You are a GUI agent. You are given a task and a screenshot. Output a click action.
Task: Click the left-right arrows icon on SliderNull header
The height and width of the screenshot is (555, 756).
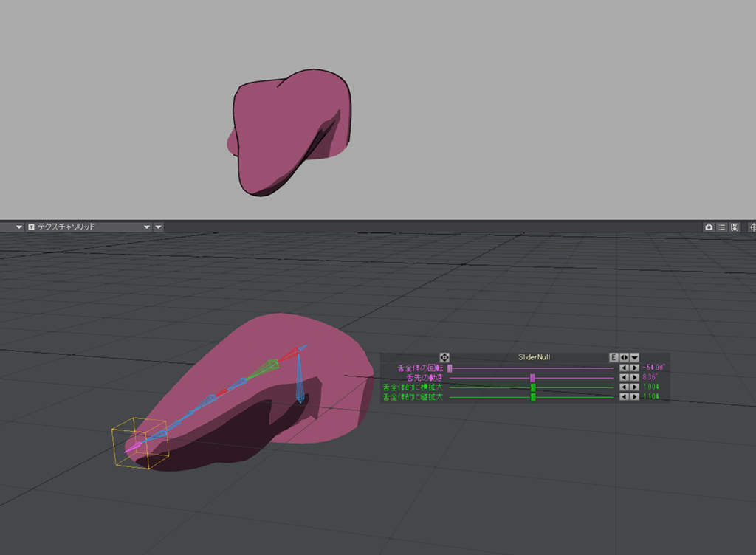[x=625, y=357]
